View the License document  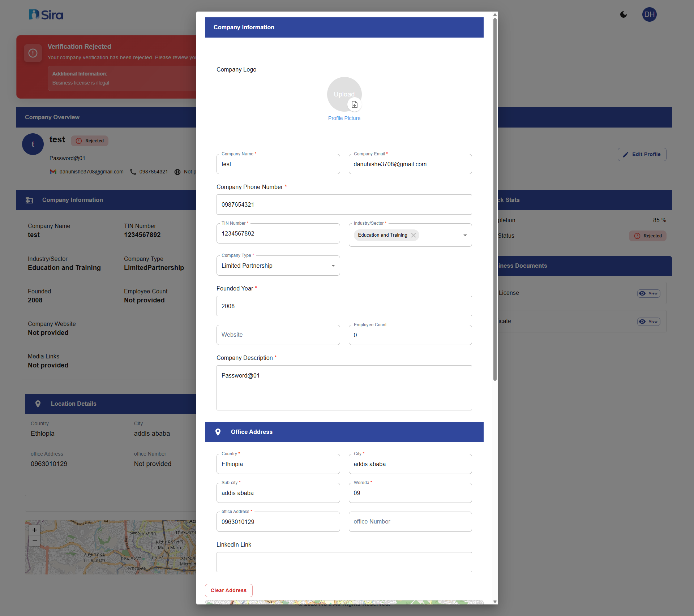[x=648, y=293]
